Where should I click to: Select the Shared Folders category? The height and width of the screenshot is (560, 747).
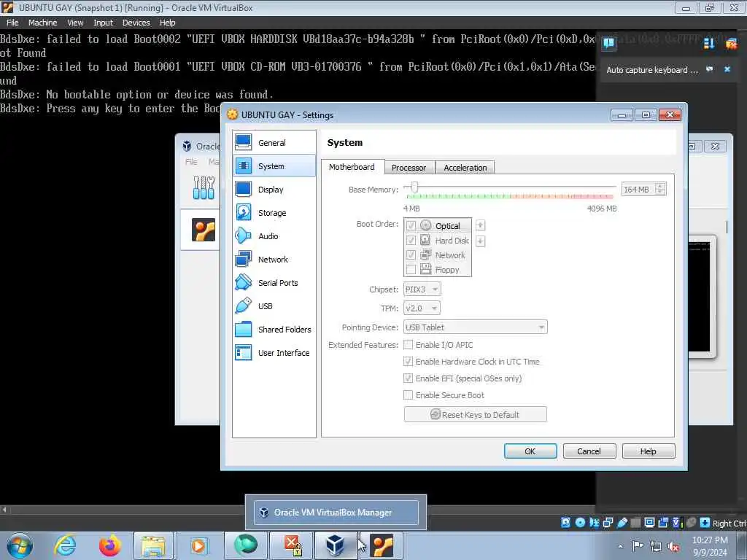[x=274, y=329]
